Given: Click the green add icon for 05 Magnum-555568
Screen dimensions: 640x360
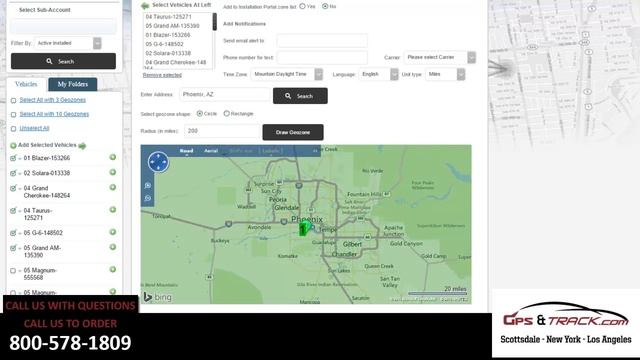Looking at the screenshot, I should (113, 269).
